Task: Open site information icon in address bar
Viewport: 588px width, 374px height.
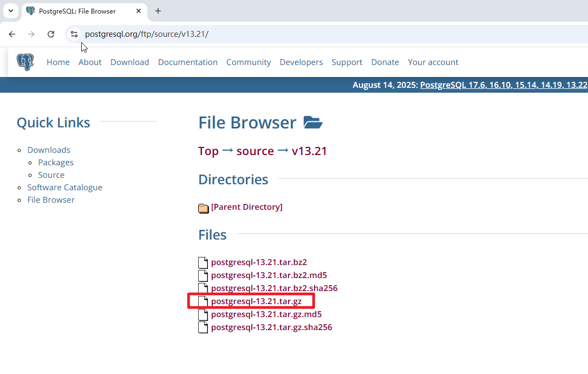Action: 74,34
